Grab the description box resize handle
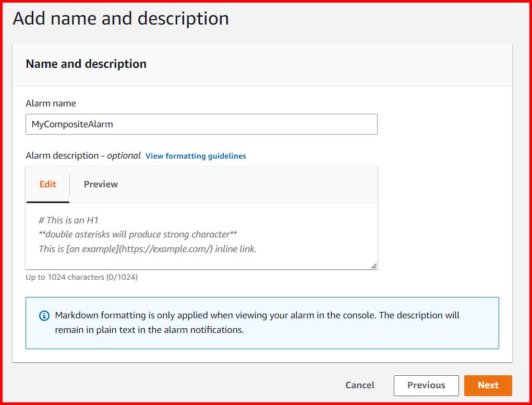 374,266
